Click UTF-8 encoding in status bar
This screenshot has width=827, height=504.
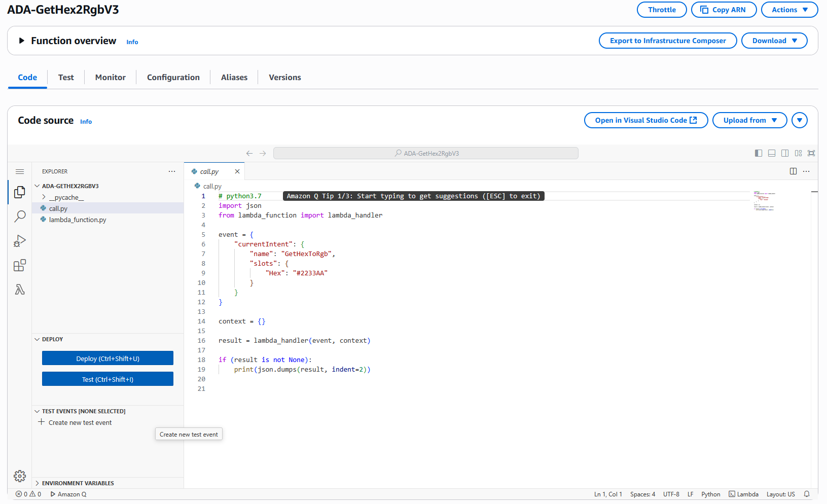click(x=671, y=494)
